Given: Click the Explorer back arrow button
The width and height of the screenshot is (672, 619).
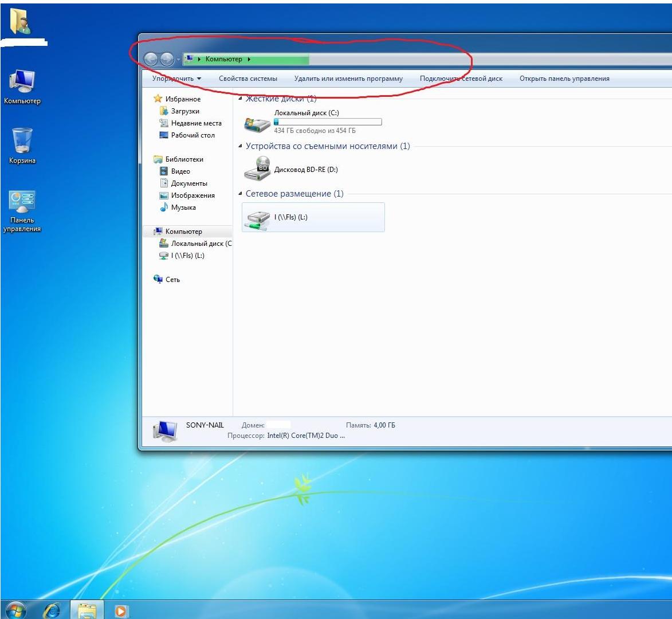Looking at the screenshot, I should coord(151,59).
